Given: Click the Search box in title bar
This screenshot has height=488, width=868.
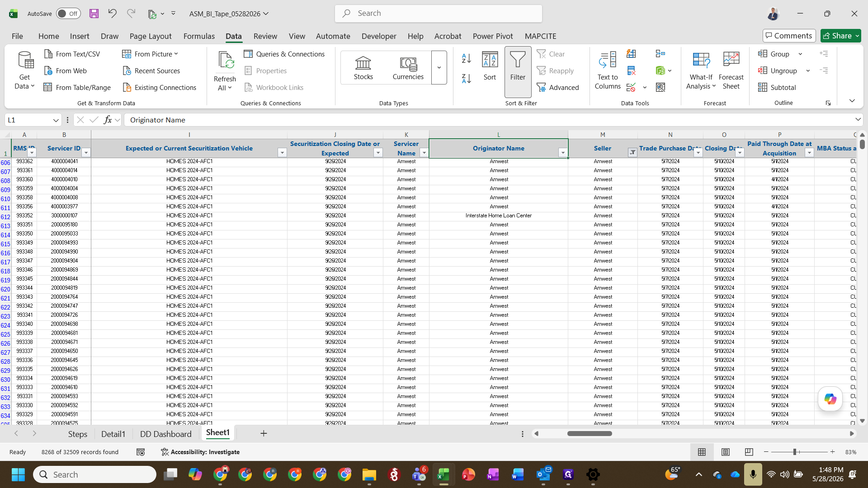Looking at the screenshot, I should click(439, 14).
